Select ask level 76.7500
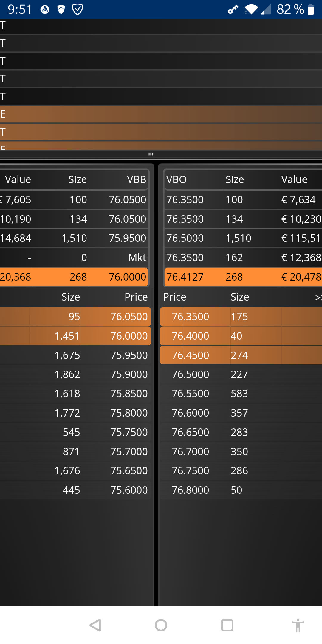 241,471
